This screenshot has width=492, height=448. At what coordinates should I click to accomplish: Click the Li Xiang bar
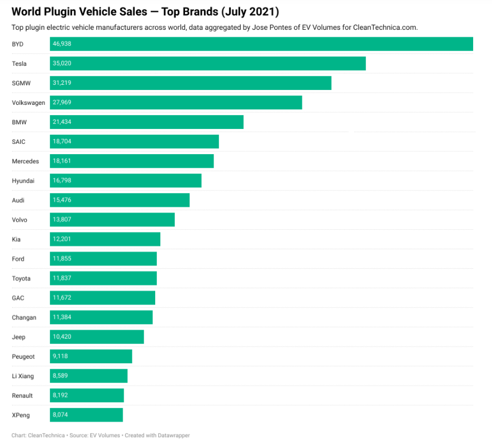[x=88, y=376]
